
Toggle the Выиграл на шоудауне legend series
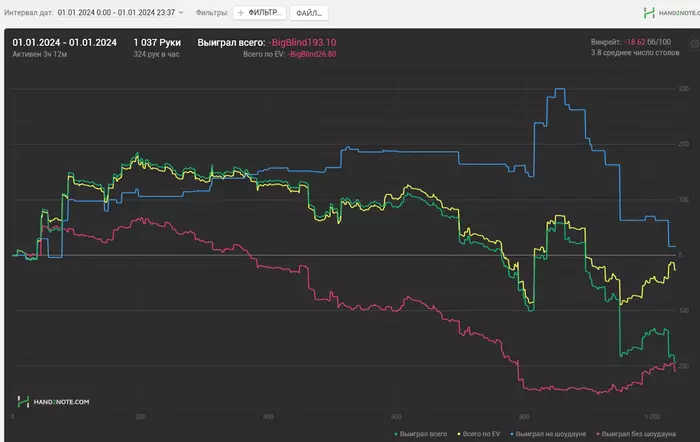[548, 434]
